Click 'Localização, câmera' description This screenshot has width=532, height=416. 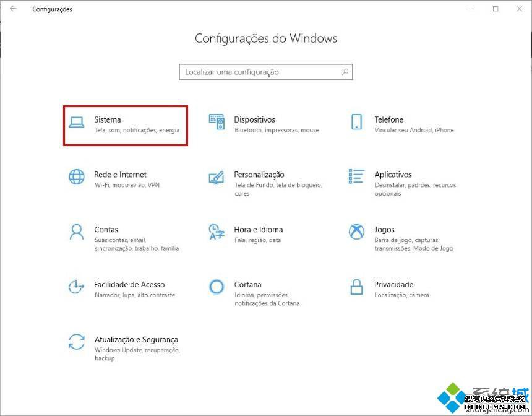pyautogui.click(x=401, y=295)
